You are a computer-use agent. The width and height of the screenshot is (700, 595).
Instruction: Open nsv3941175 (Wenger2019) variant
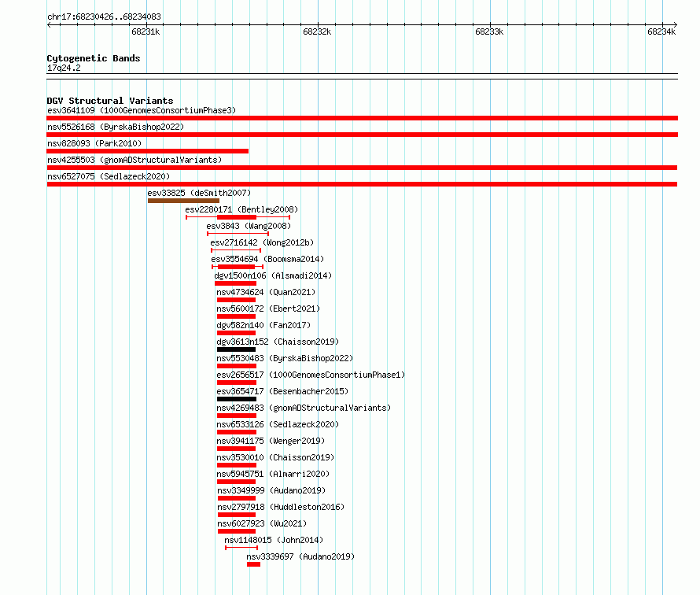tap(271, 441)
